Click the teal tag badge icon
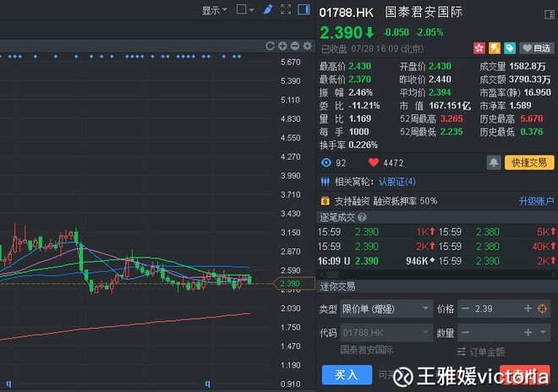Screen dimensions: 558x392 pos(510,48)
